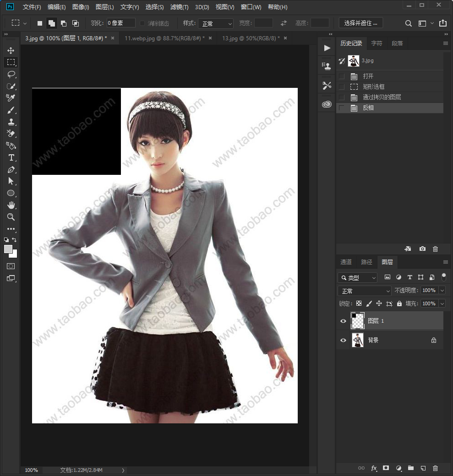Select the Clone Stamp tool
The image size is (453, 476).
[x=11, y=122]
